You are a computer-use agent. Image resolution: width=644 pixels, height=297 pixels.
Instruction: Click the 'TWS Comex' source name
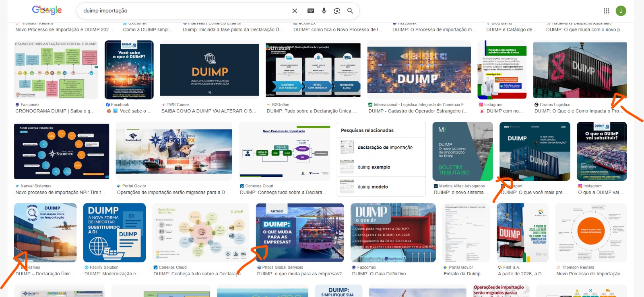click(x=178, y=104)
